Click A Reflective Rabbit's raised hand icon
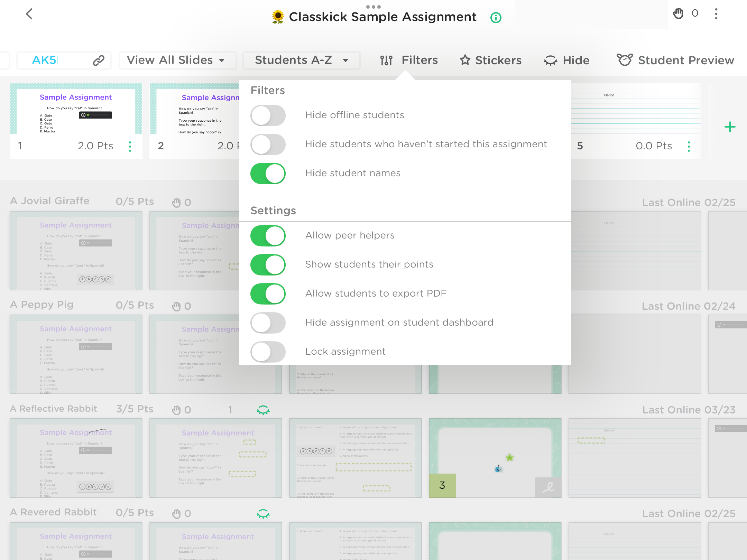Screen dimensions: 747x560 click(176, 410)
